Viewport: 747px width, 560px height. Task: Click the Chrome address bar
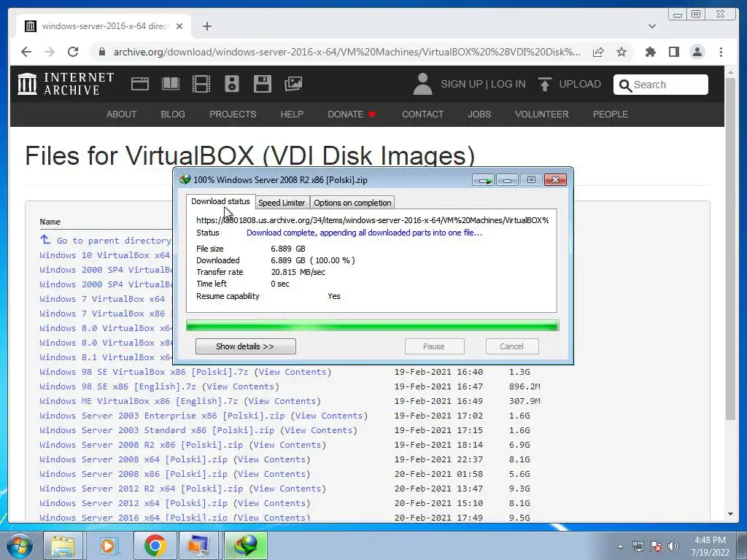pyautogui.click(x=347, y=52)
